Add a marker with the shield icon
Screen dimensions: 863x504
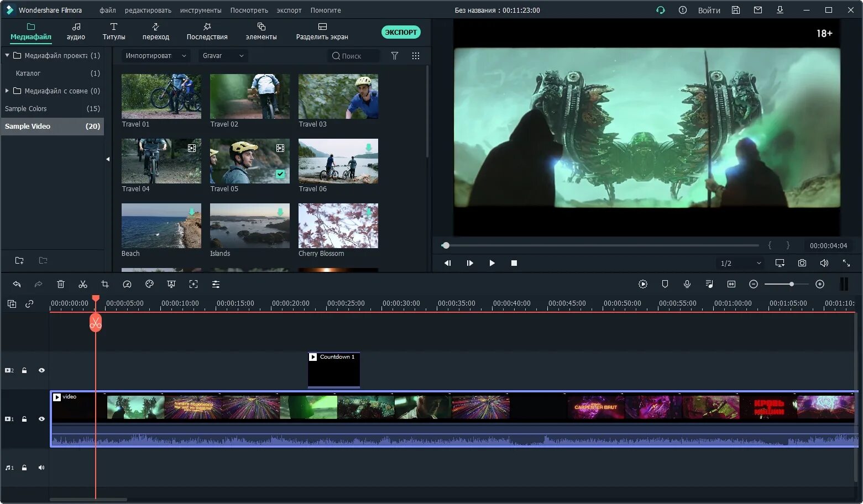coord(665,284)
